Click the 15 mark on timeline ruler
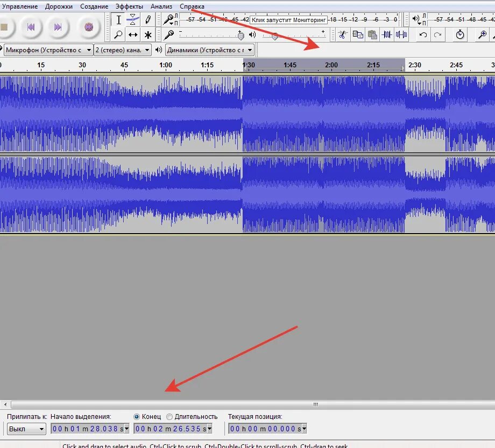The width and height of the screenshot is (495, 448). point(41,65)
